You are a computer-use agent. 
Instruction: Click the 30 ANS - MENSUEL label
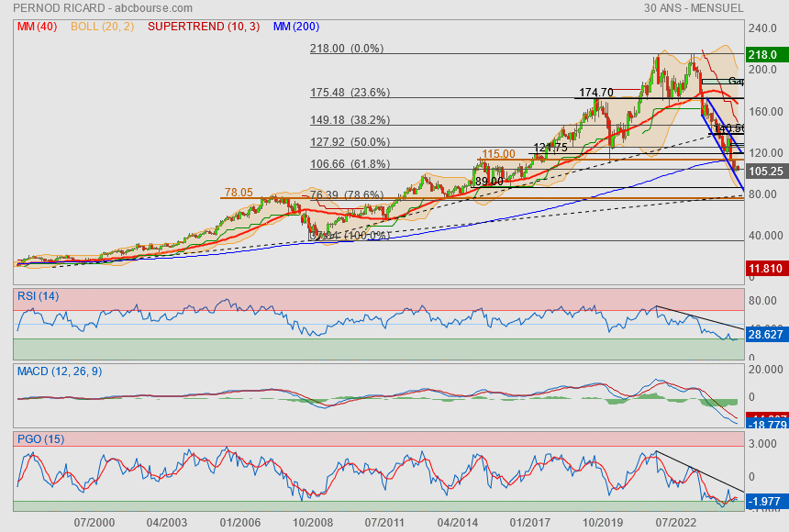pos(694,8)
